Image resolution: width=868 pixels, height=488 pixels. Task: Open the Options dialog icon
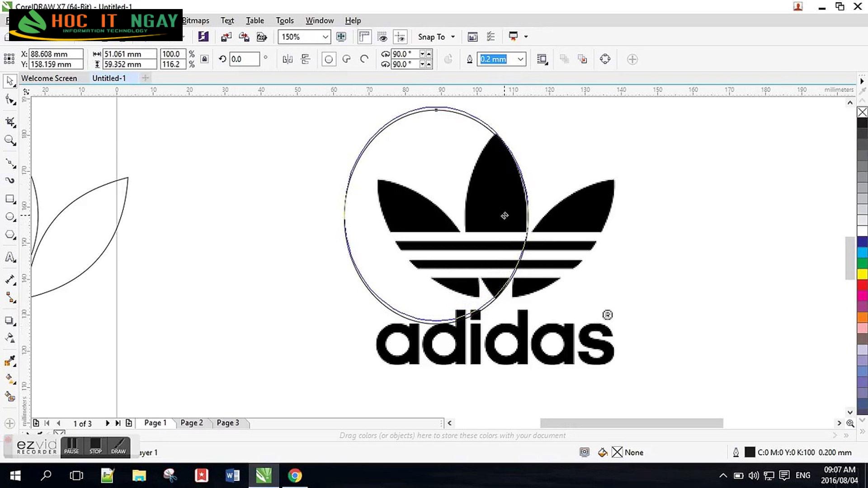pos(491,37)
